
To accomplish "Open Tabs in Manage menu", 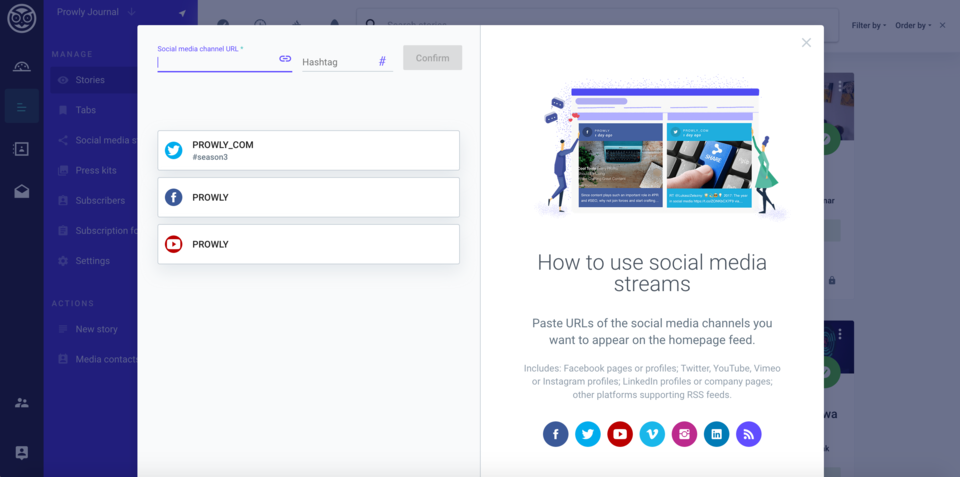I will 86,110.
